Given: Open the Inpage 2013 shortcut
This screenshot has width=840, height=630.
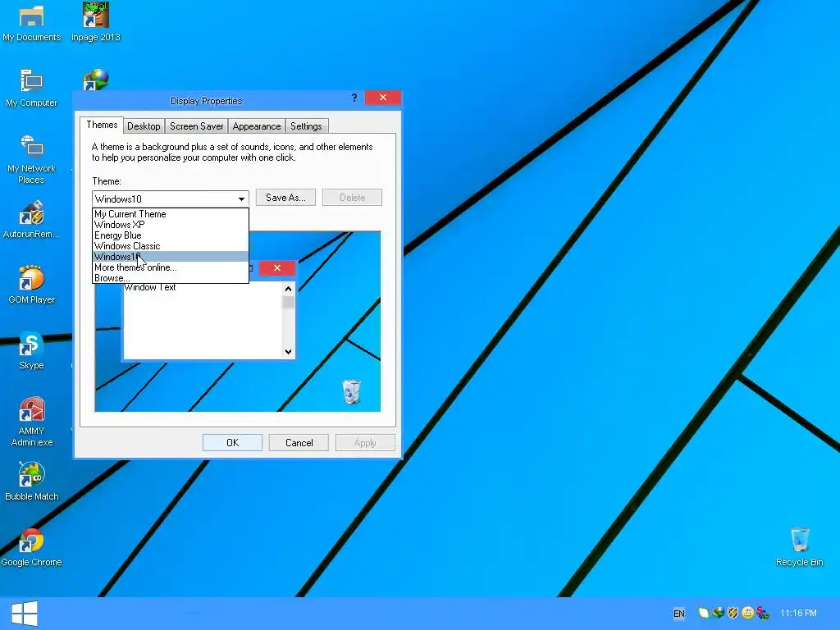Looking at the screenshot, I should pyautogui.click(x=96, y=22).
